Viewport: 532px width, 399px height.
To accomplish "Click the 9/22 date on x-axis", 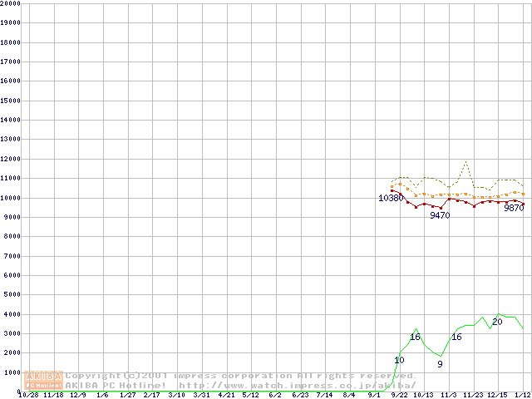I will coord(398,395).
